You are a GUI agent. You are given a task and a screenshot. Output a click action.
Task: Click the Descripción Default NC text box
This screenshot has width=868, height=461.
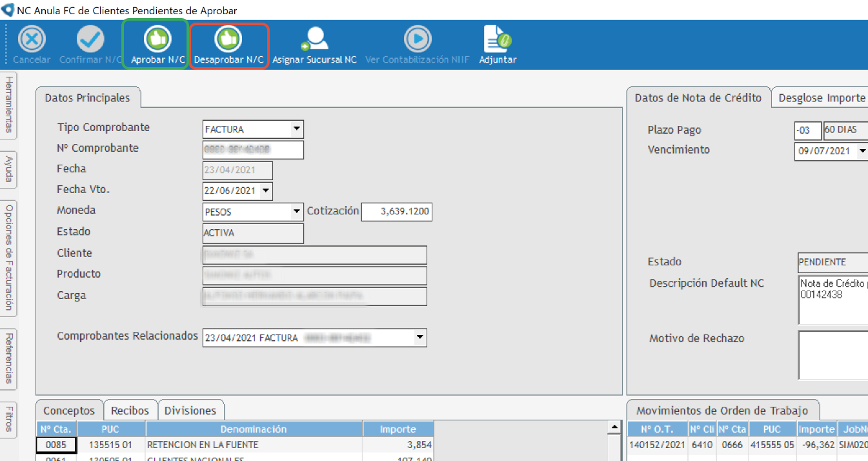(833, 301)
